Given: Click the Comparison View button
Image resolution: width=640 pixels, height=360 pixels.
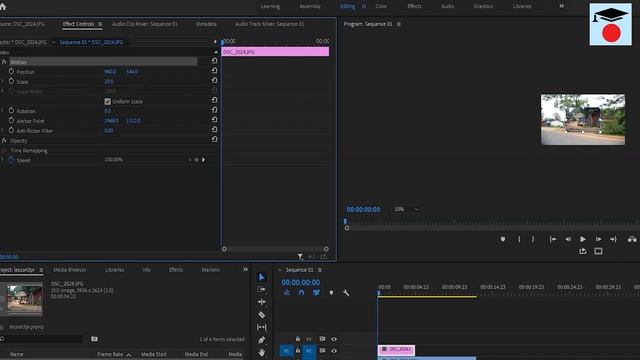Looking at the screenshot, I should coord(598,251).
